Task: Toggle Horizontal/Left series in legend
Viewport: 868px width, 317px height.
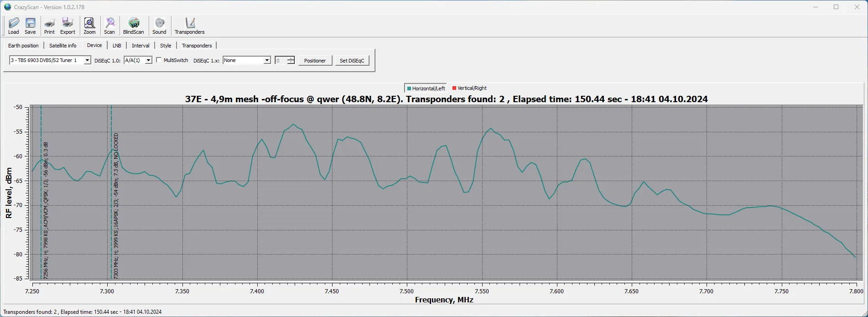Action: click(426, 88)
